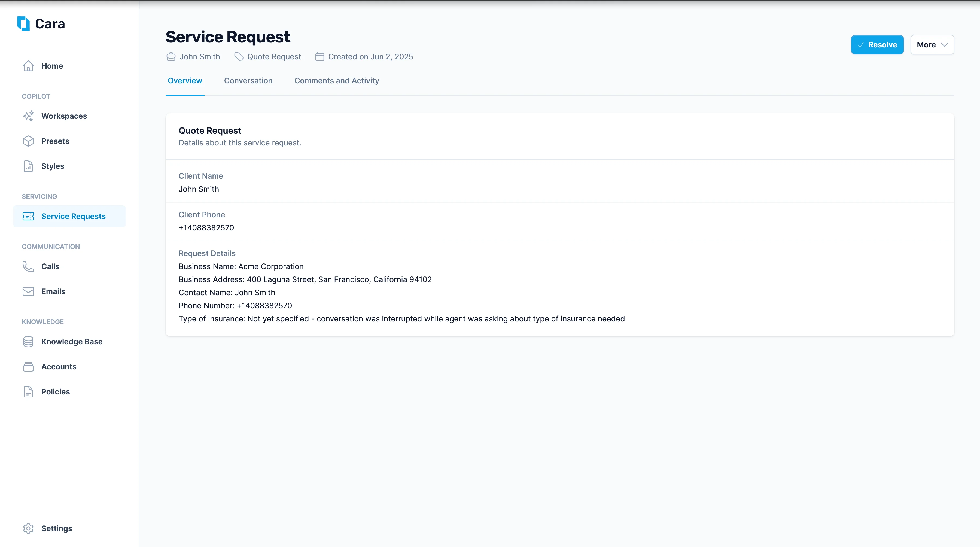Click Created on Jun 2, 2025 text
Image resolution: width=980 pixels, height=547 pixels.
(x=370, y=57)
